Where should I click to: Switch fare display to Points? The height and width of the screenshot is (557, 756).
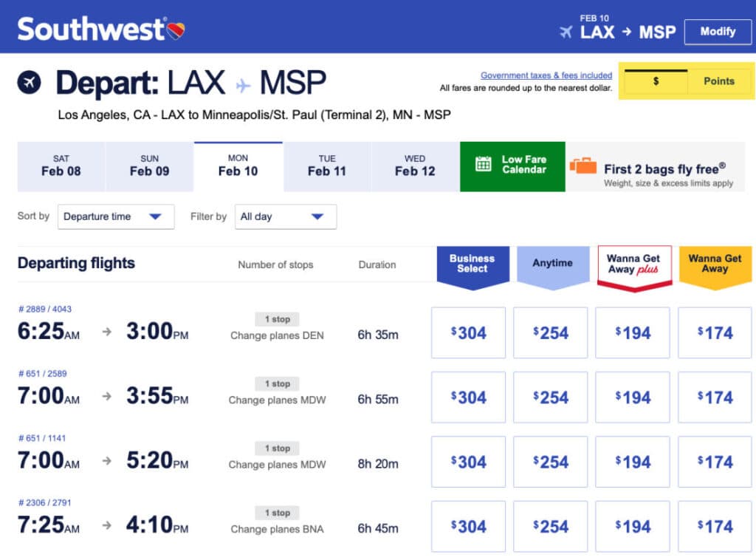click(718, 81)
